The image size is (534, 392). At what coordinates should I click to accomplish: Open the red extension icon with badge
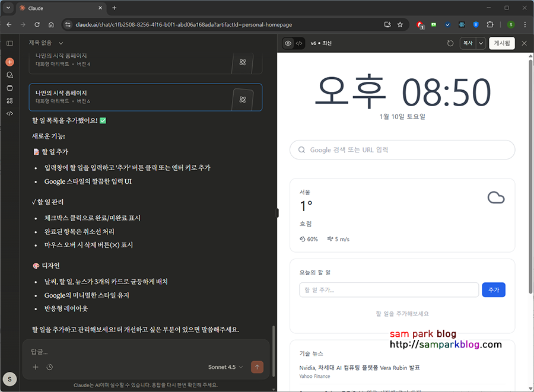click(x=420, y=25)
